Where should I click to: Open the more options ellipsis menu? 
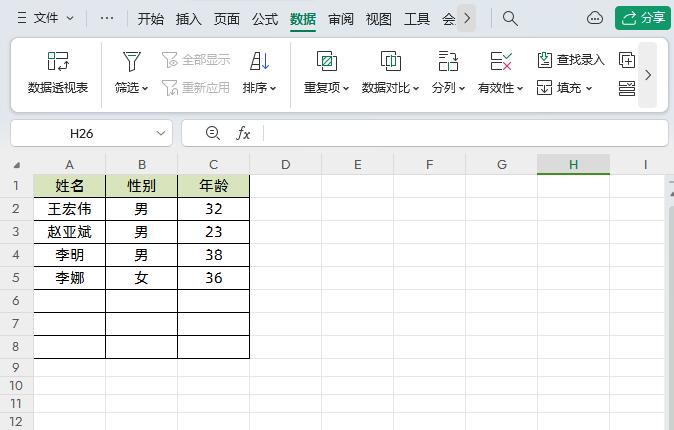(x=107, y=18)
